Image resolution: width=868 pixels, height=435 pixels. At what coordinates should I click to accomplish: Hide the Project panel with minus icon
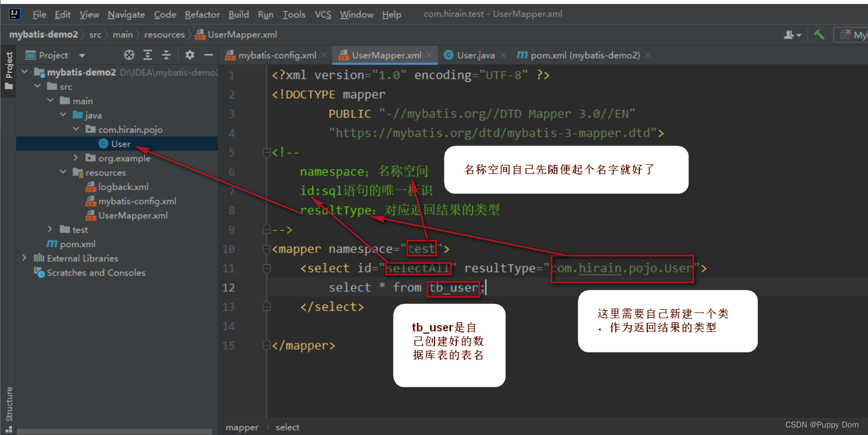pyautogui.click(x=209, y=55)
